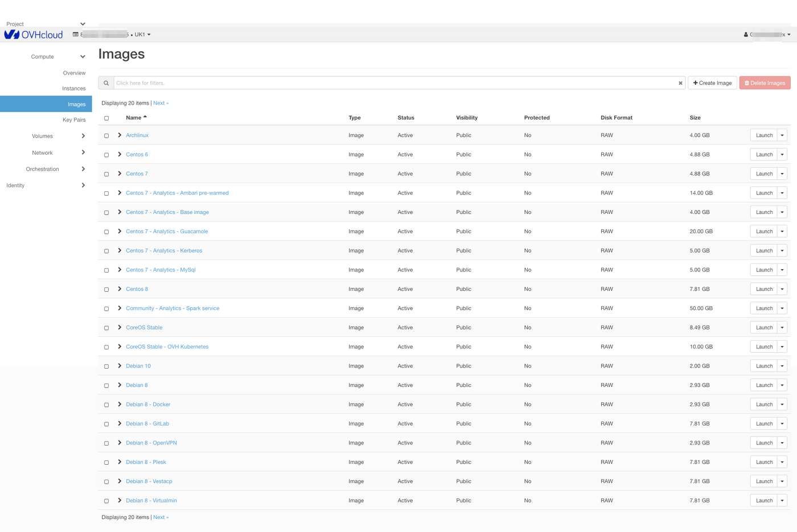Open Launch dropdown caret for Centos 8
The image size is (797, 532).
(x=782, y=289)
